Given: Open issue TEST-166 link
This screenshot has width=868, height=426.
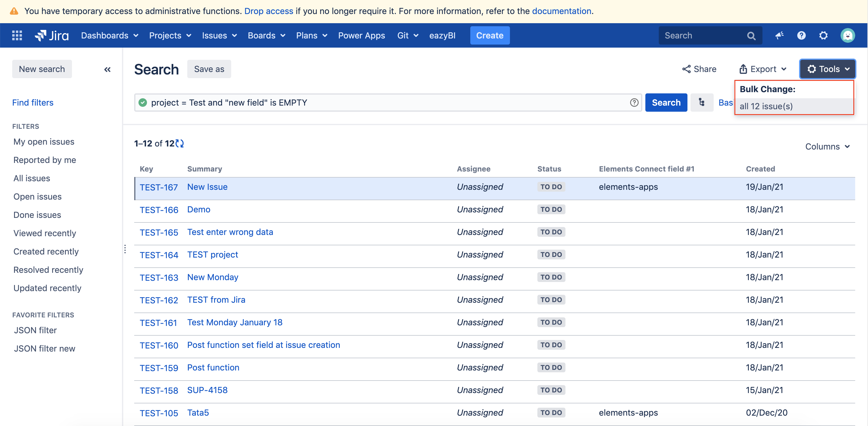Looking at the screenshot, I should 159,210.
